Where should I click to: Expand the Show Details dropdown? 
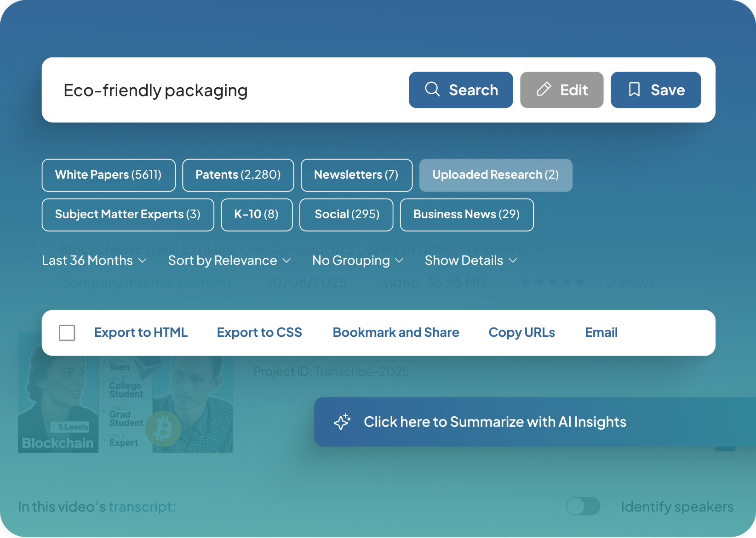tap(471, 261)
